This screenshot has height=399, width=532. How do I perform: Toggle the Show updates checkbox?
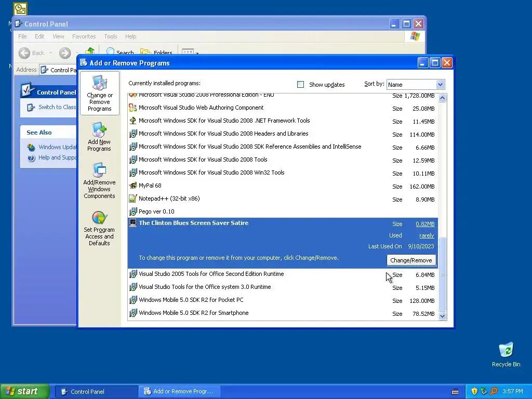click(x=300, y=85)
